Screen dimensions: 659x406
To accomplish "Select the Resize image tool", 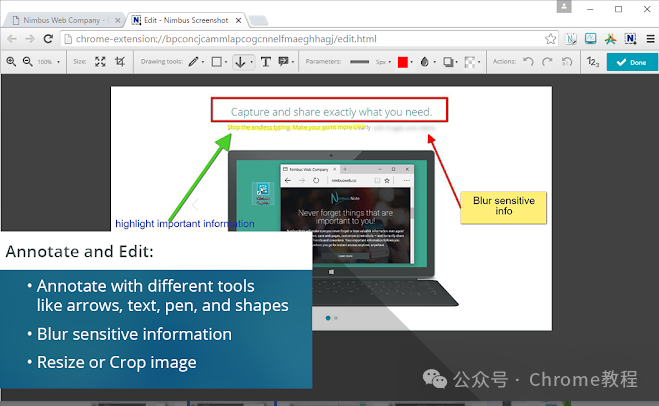I will point(100,62).
